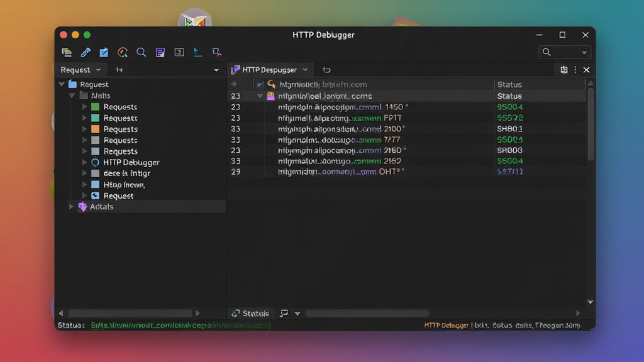644x362 pixels.
Task: Select the request row ending with 7477
Action: pos(407,140)
